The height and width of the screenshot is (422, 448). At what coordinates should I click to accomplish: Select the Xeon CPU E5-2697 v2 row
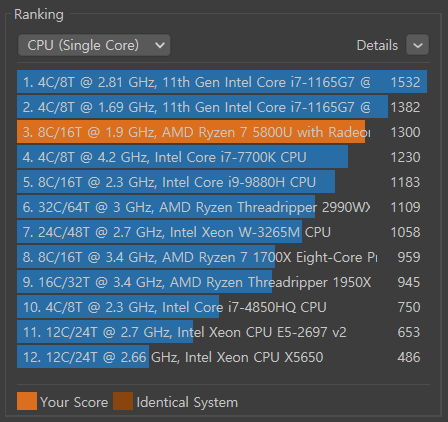pyautogui.click(x=222, y=332)
